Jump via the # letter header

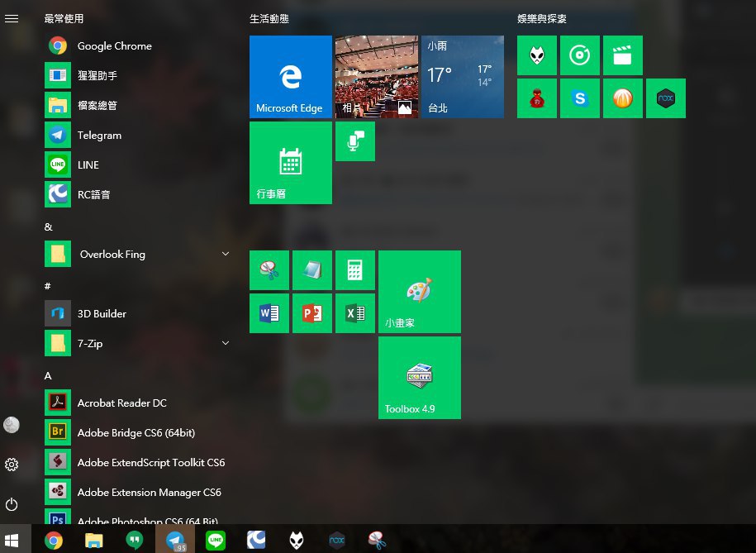(48, 286)
